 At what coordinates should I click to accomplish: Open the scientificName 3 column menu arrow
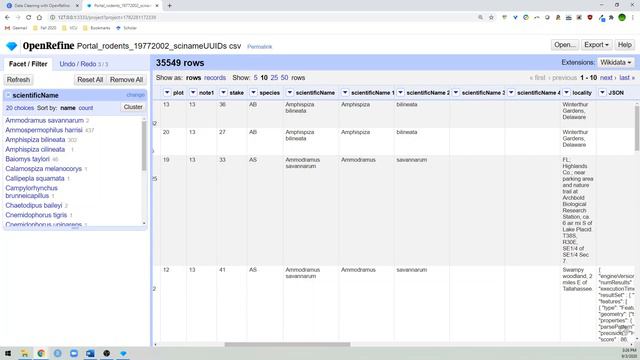pos(456,93)
